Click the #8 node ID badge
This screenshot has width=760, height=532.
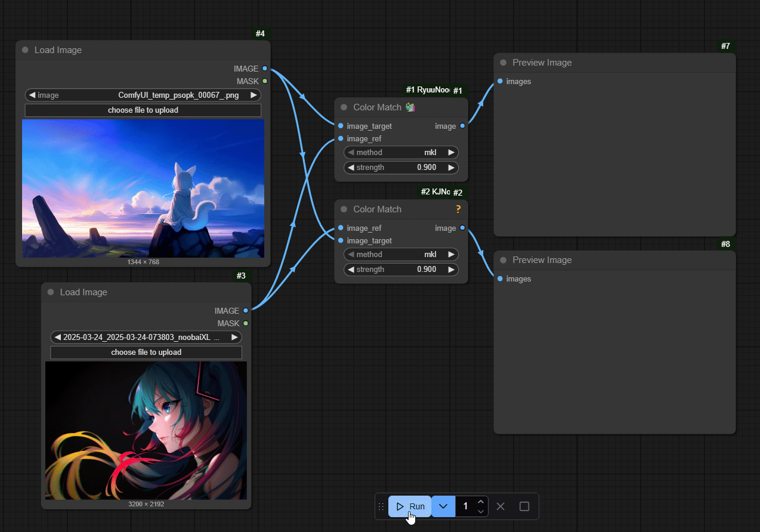point(725,244)
